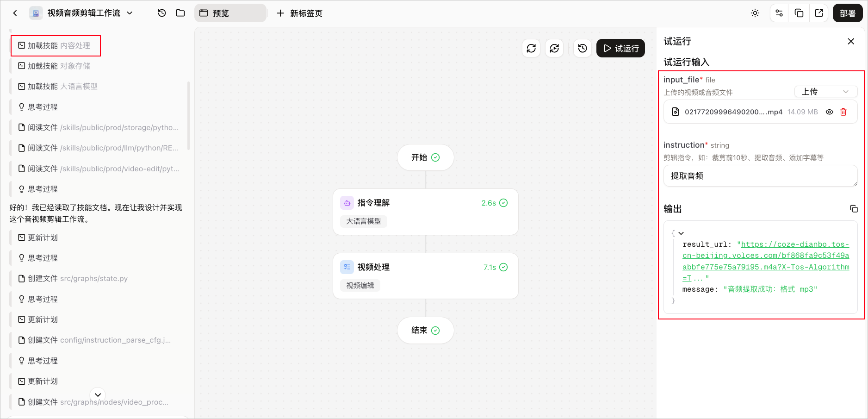Screen dimensions: 868x419
Task: Collapse the output JSON with the chevron
Action: tap(681, 233)
